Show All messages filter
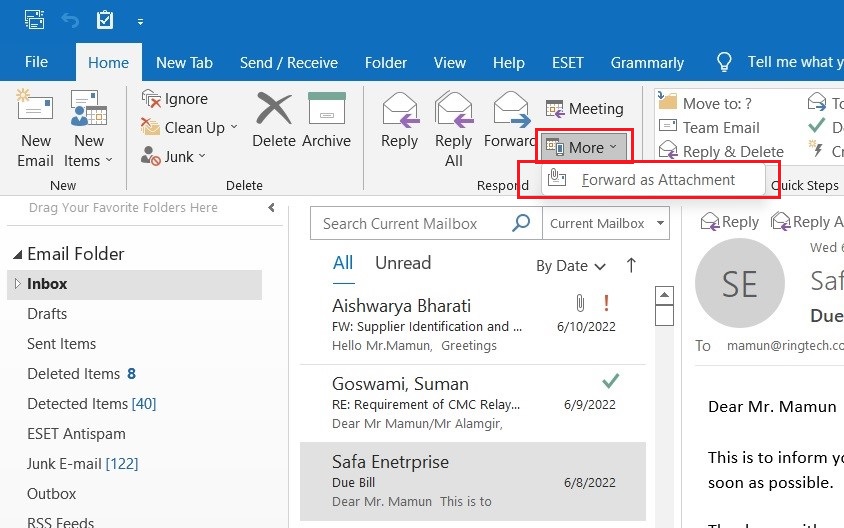The image size is (844, 528). pyautogui.click(x=343, y=263)
